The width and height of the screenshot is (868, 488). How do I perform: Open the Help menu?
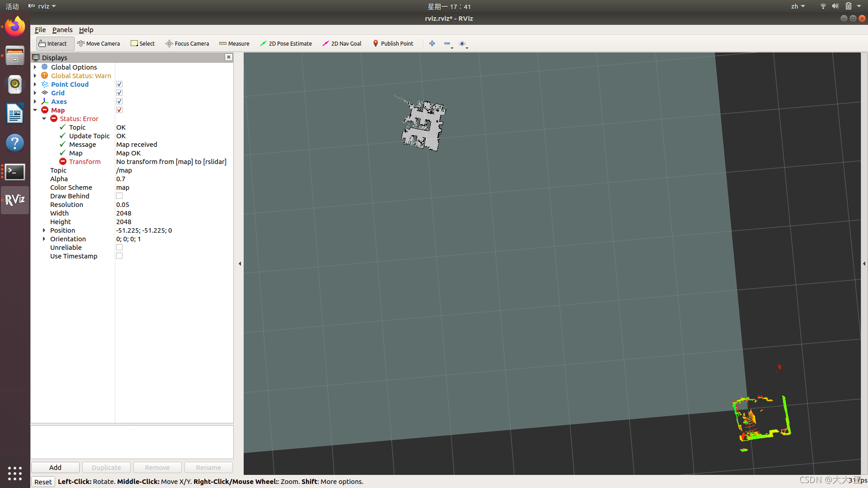pyautogui.click(x=86, y=29)
